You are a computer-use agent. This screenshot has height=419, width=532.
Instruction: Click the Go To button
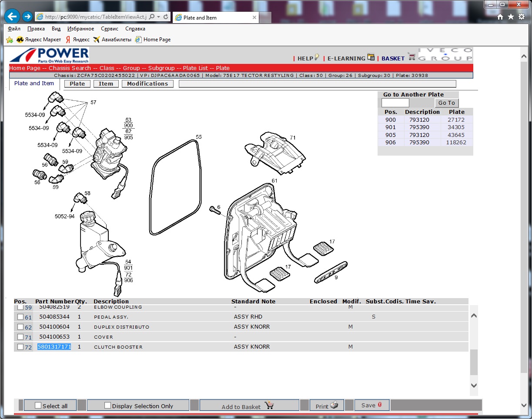447,103
